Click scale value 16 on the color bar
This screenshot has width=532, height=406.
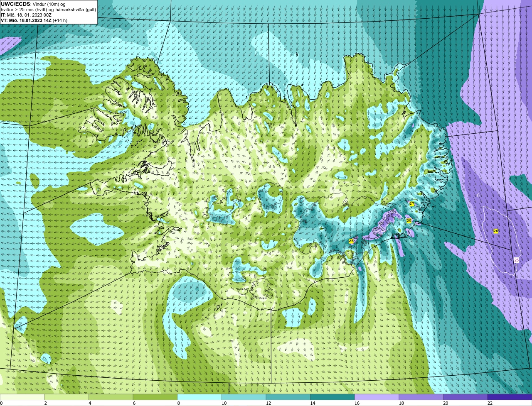tap(357, 403)
